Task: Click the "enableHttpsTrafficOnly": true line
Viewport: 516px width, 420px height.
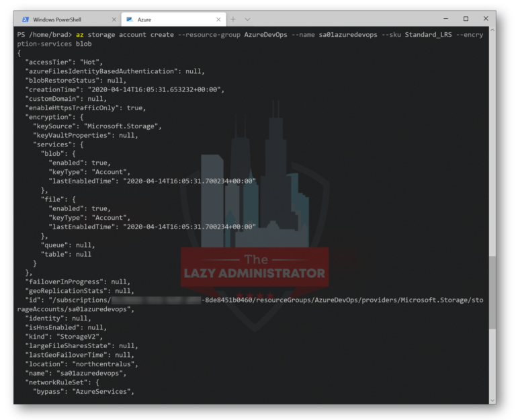Action: point(85,108)
